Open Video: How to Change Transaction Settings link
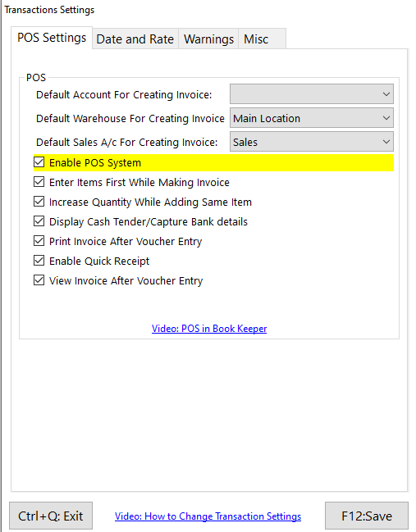The image size is (416, 532). point(208,516)
